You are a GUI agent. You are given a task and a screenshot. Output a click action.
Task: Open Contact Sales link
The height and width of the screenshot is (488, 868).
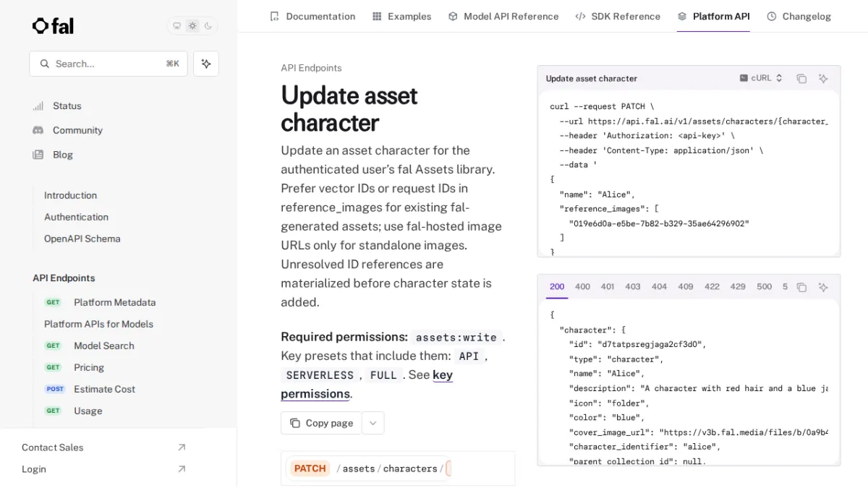[104, 448]
